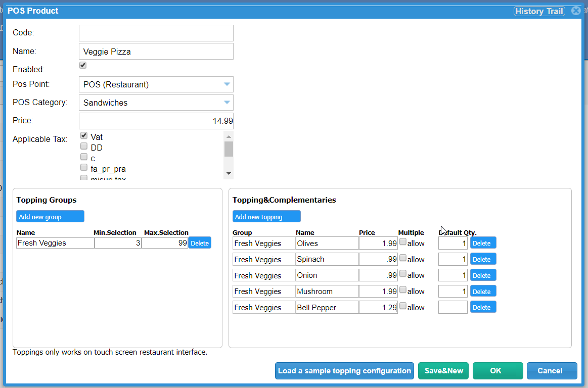Image resolution: width=588 pixels, height=388 pixels.
Task: Click the Olives topping name field
Action: 327,244
